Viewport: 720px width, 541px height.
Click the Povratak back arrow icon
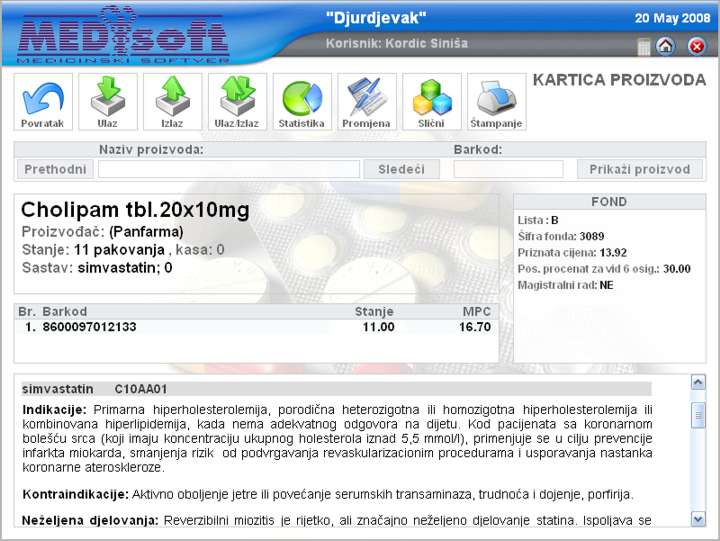point(43,101)
